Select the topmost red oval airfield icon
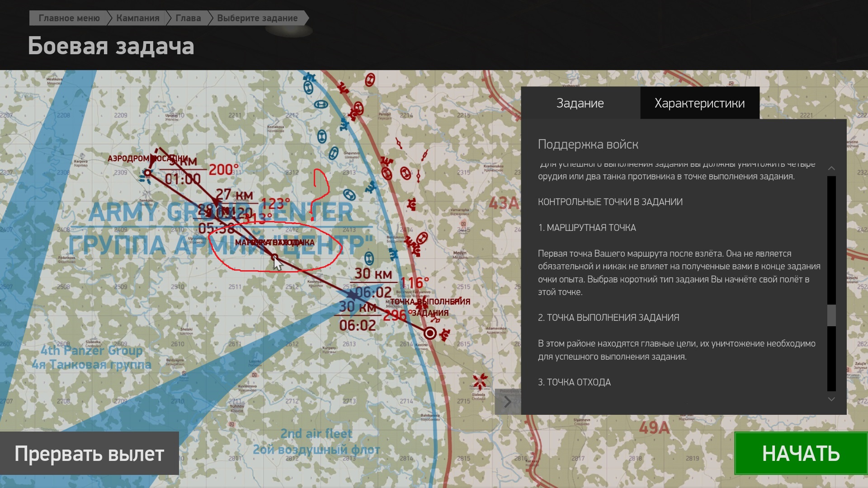Image resolution: width=868 pixels, height=488 pixels. (x=370, y=80)
